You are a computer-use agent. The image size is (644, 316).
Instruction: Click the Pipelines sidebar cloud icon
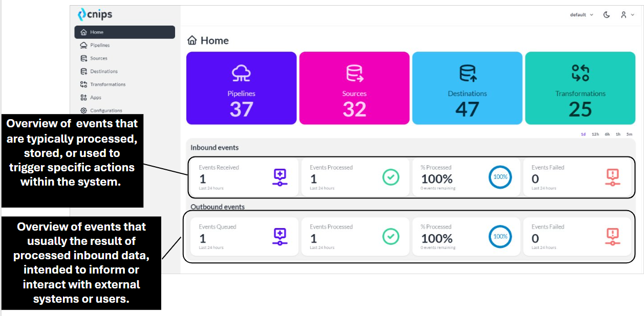[x=83, y=45]
